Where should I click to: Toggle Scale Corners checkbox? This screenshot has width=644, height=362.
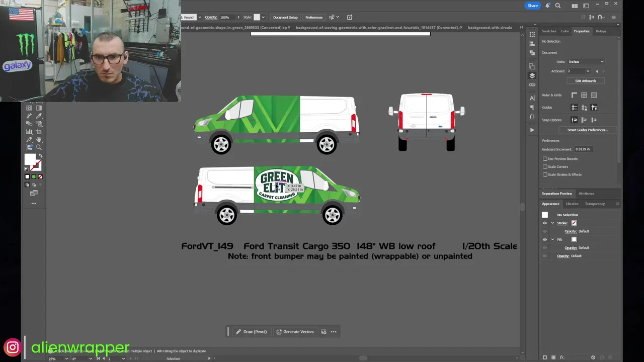tap(545, 166)
